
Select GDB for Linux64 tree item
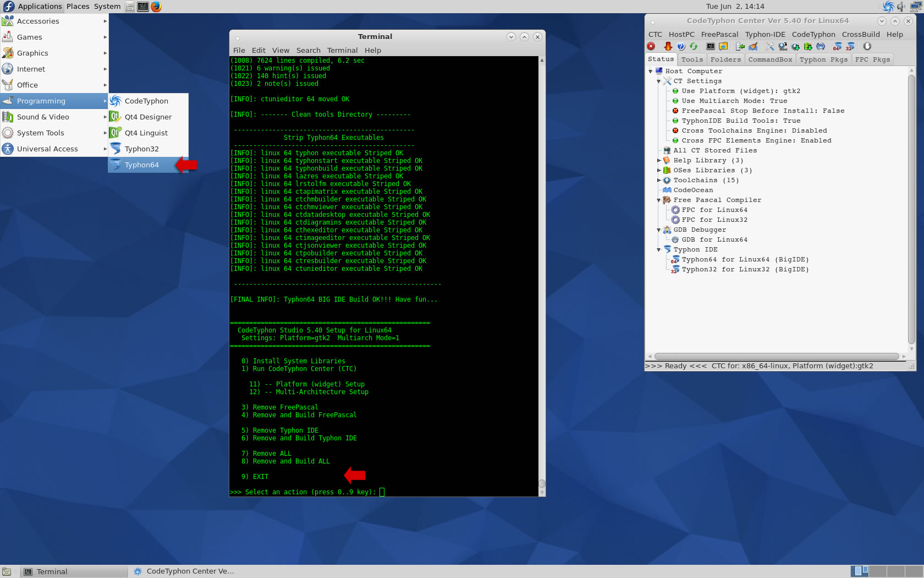714,239
